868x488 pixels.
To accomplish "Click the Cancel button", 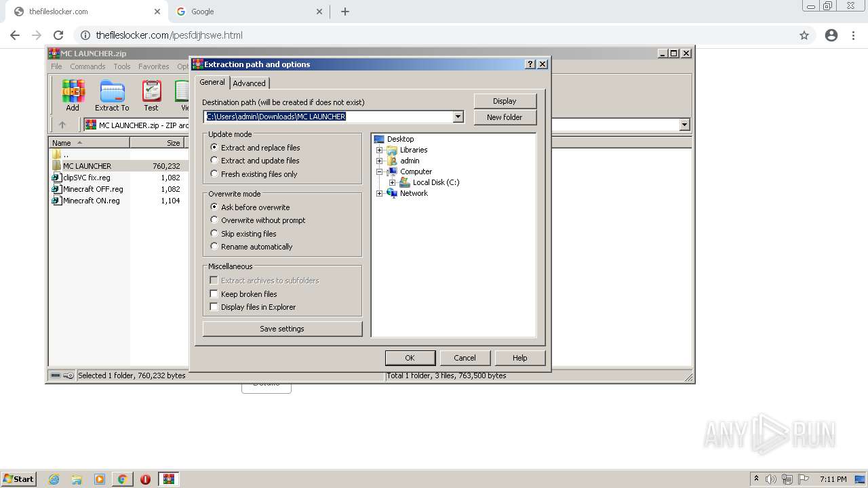I will [x=465, y=358].
